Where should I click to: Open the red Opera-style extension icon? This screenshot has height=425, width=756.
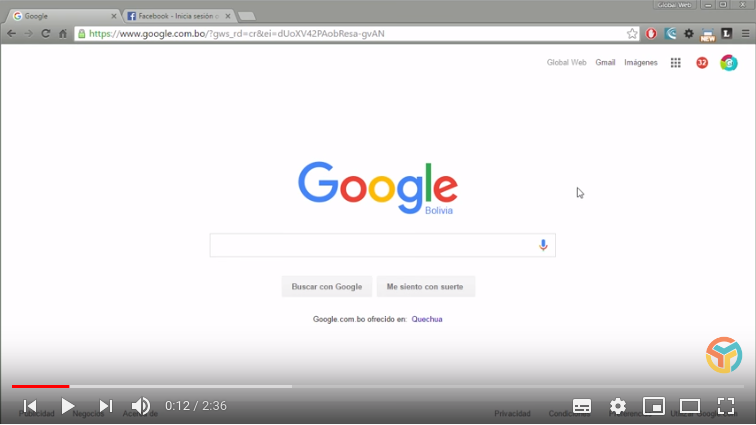tap(651, 34)
